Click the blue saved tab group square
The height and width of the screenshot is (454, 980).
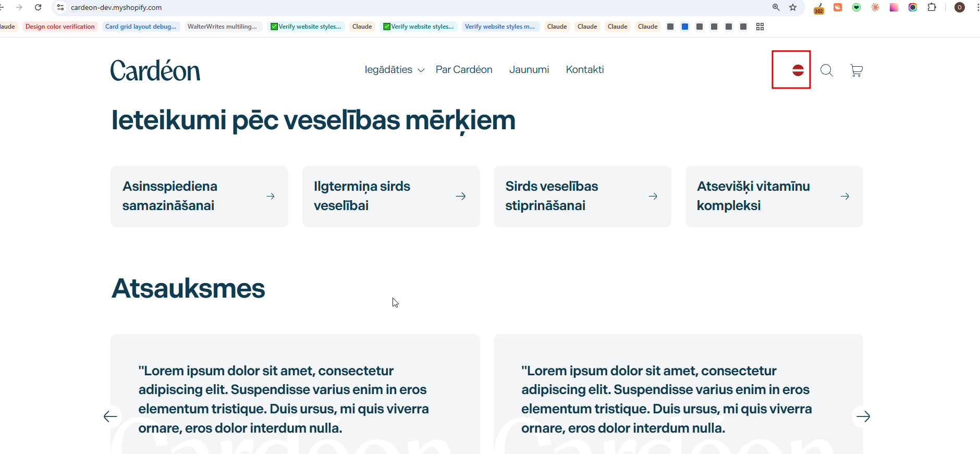click(685, 27)
